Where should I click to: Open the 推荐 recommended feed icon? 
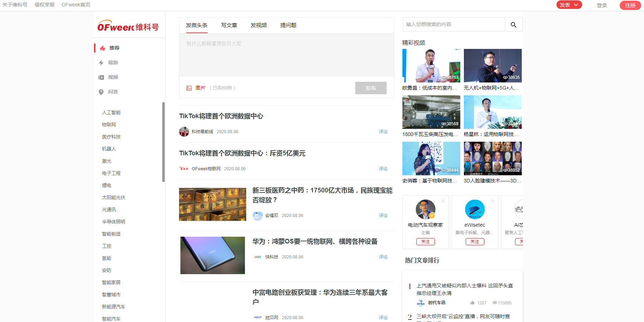[x=102, y=48]
